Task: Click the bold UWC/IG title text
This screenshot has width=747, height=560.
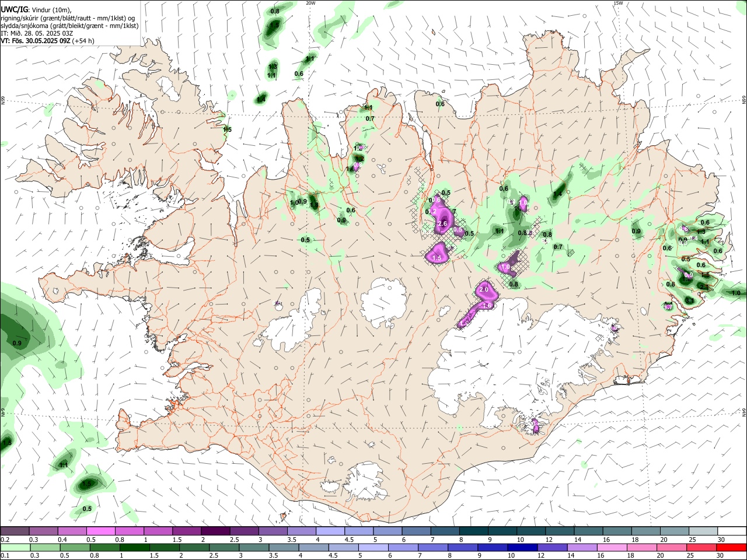Action: point(14,10)
